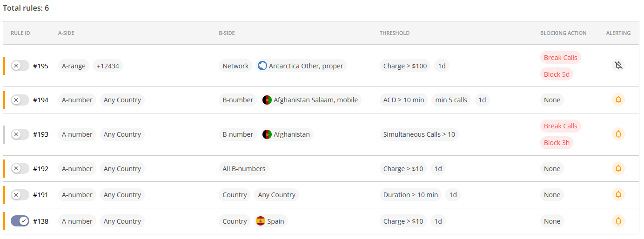Viewport: 644px width, 239px height.
Task: Click the Block 3h tag in rule #193
Action: [557, 143]
